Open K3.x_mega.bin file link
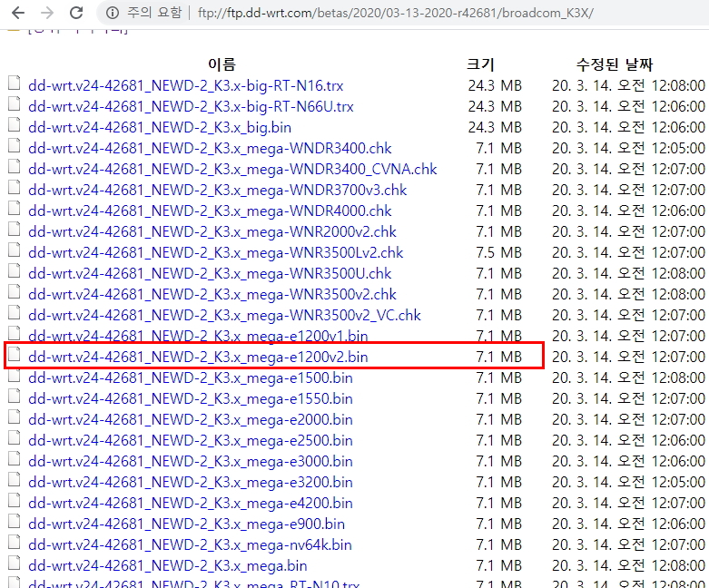The image size is (709, 588). point(167,565)
